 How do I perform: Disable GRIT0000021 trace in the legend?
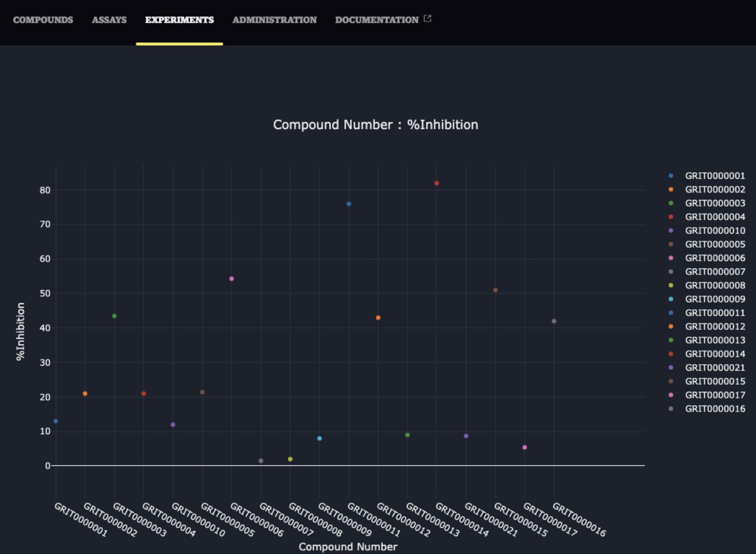pos(715,368)
